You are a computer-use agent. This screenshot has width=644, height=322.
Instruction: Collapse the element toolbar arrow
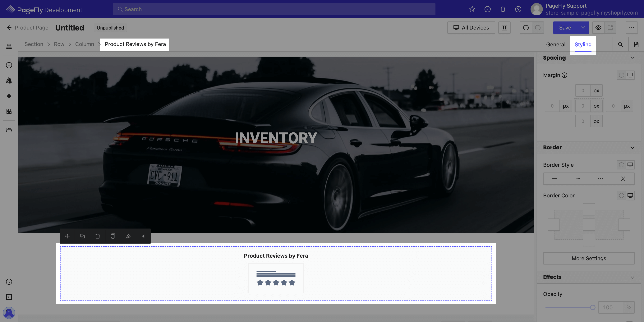point(143,236)
